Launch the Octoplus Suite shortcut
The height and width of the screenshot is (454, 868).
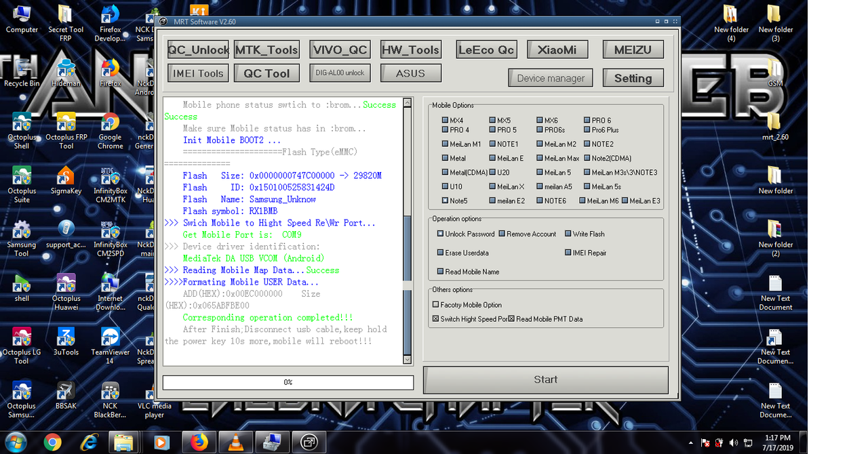tap(22, 185)
